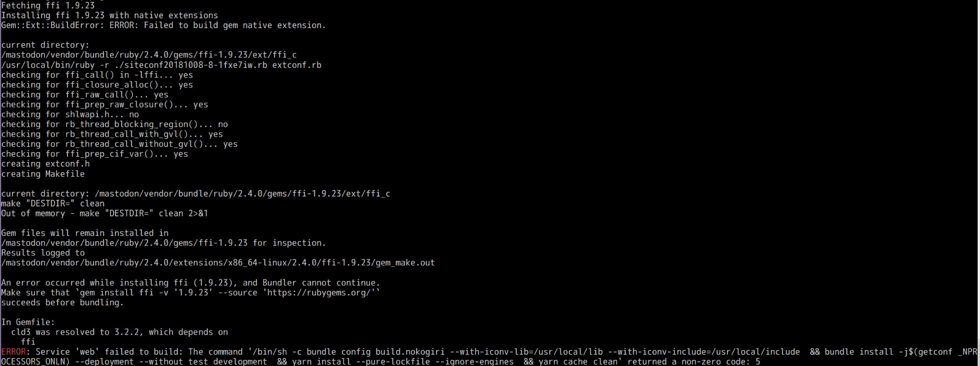Click the "succeeds before bundling." line

pyautogui.click(x=62, y=303)
